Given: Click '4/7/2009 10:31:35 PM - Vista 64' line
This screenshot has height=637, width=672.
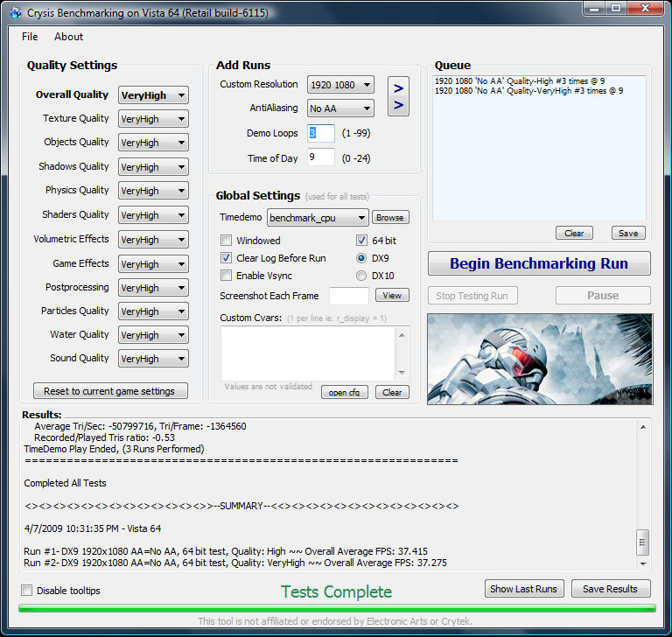Looking at the screenshot, I should 93,528.
